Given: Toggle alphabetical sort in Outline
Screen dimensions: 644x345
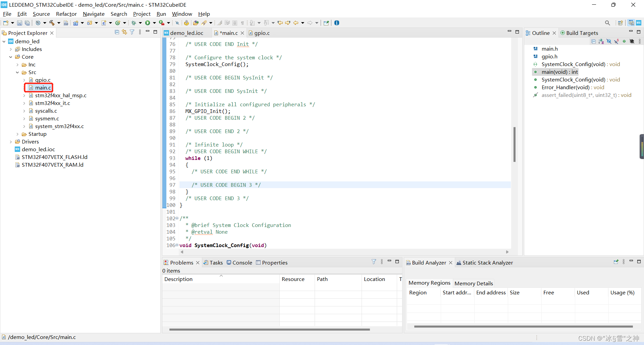Looking at the screenshot, I should point(601,41).
